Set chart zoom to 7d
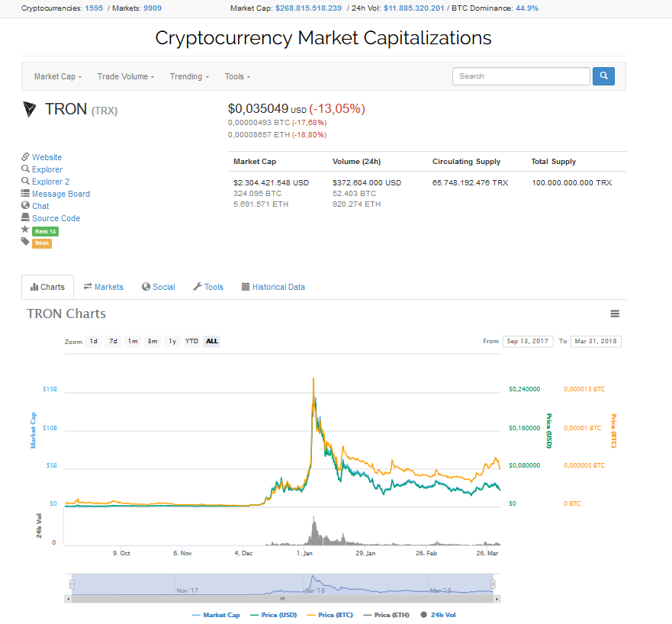The width and height of the screenshot is (672, 624). [113, 341]
